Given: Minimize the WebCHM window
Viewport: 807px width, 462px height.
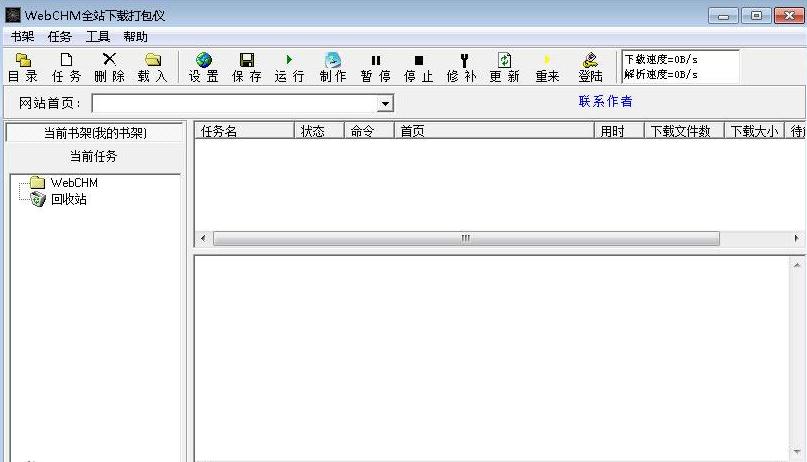Looking at the screenshot, I should coord(723,16).
